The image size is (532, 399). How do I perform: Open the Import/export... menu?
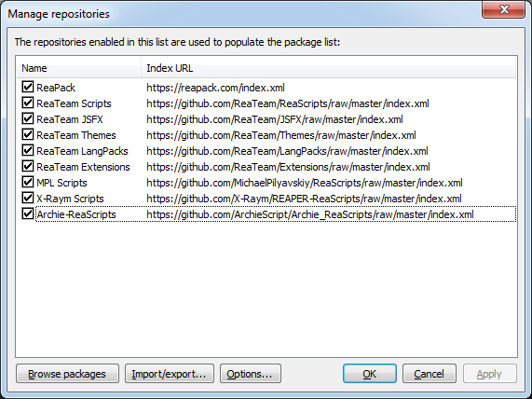[170, 374]
